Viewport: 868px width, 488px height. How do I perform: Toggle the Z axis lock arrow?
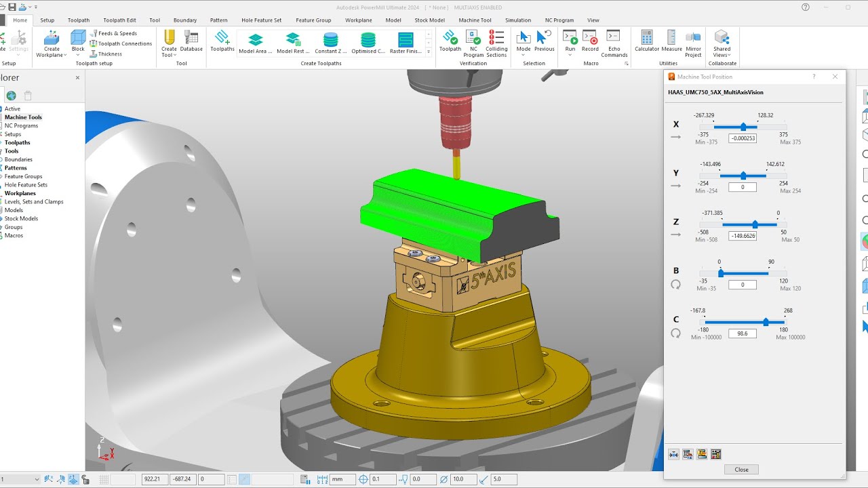(675, 235)
